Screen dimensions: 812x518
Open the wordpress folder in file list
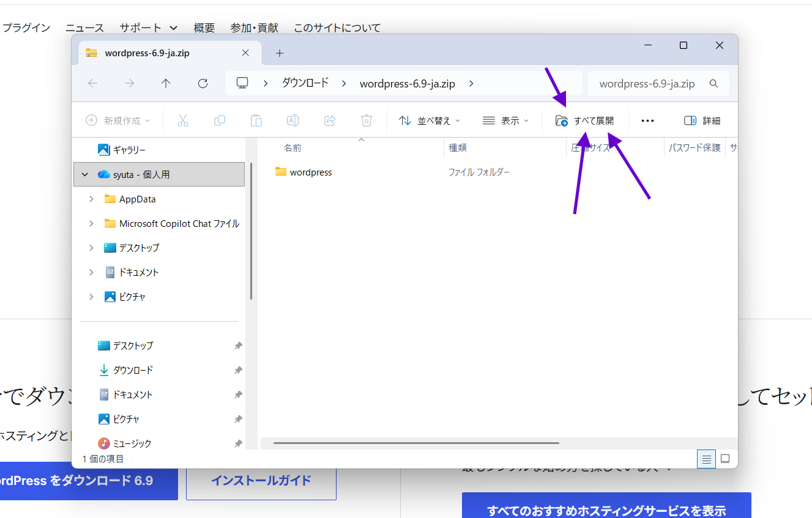coord(310,172)
